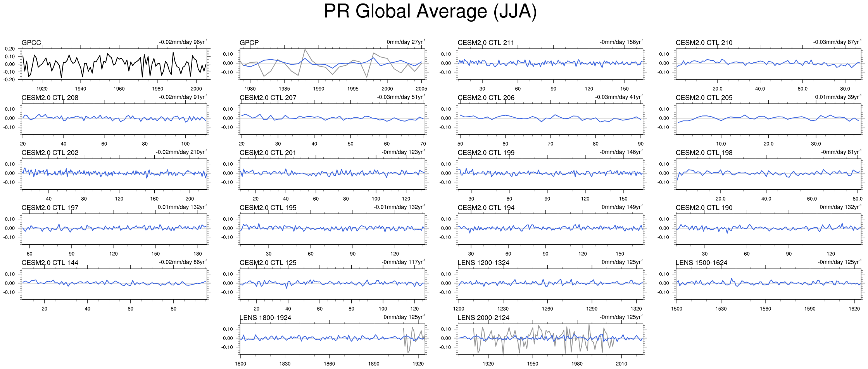Screen dimensions: 868x369
Task: Open the CESM2.0 CTL 205 chart
Action: [x=768, y=119]
